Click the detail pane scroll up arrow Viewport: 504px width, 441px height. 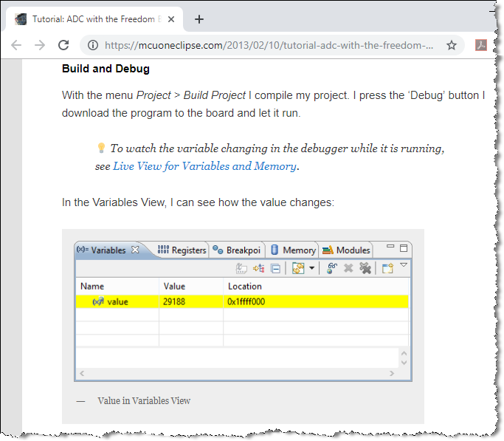click(404, 353)
